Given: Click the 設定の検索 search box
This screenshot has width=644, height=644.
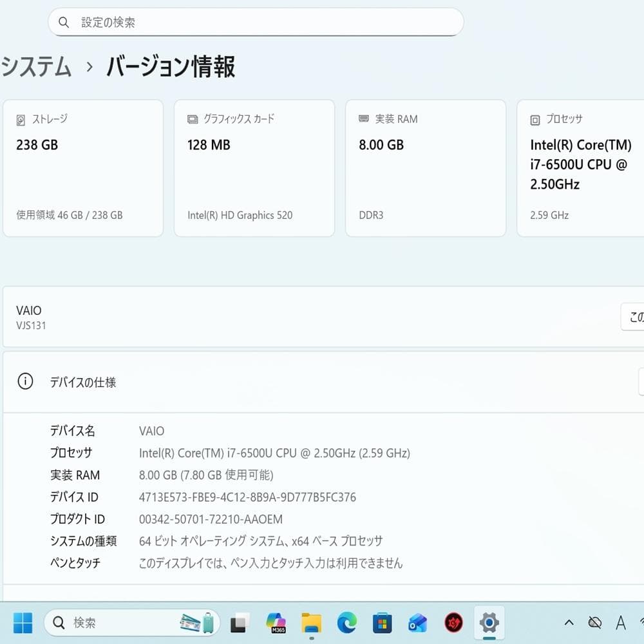Looking at the screenshot, I should 256,21.
